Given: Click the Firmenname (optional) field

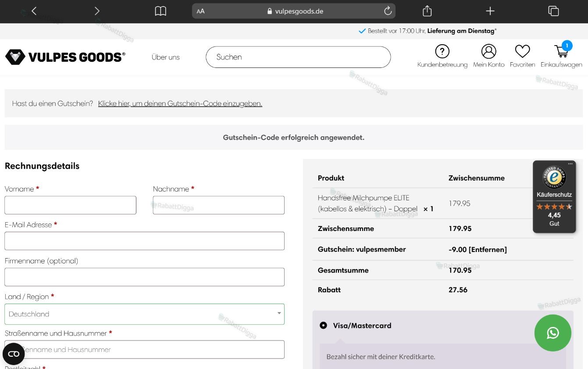Looking at the screenshot, I should coord(145,277).
